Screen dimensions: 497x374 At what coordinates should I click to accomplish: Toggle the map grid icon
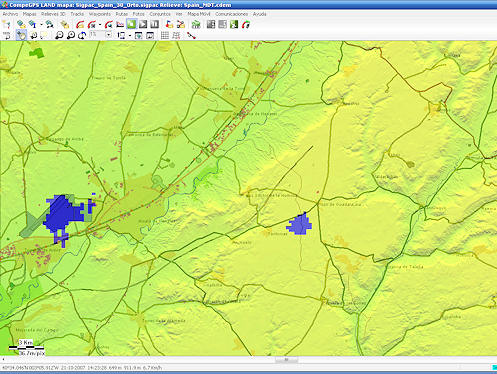(x=165, y=35)
